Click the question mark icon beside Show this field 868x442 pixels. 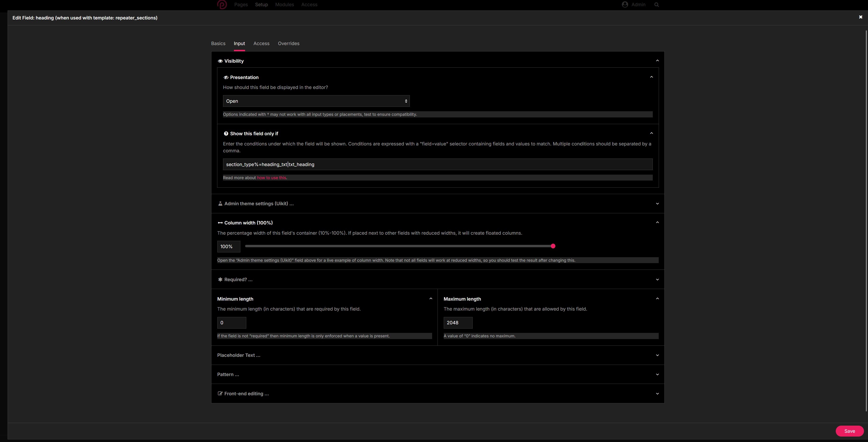click(226, 134)
